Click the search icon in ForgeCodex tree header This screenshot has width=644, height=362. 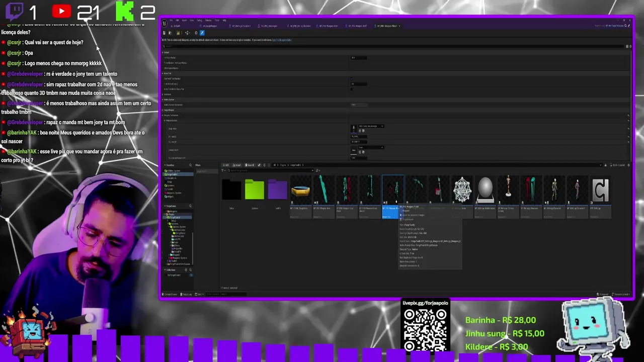click(x=191, y=206)
